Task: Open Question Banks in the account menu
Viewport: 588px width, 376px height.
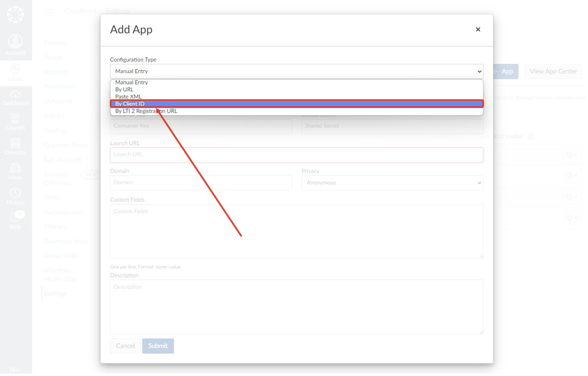Action: tap(66, 145)
